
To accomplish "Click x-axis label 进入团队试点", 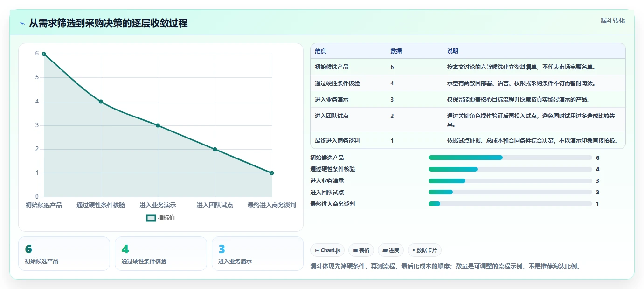I will [215, 205].
